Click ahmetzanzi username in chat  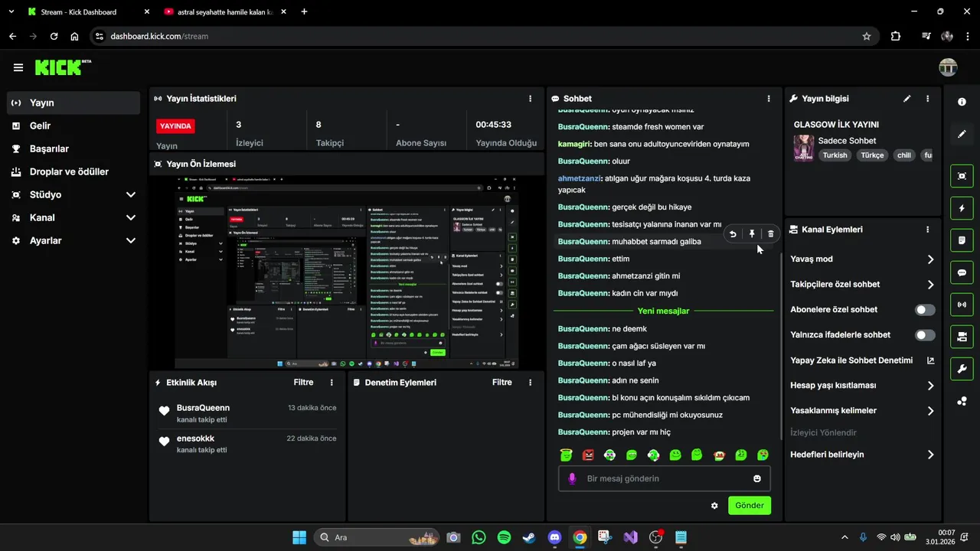pos(580,178)
